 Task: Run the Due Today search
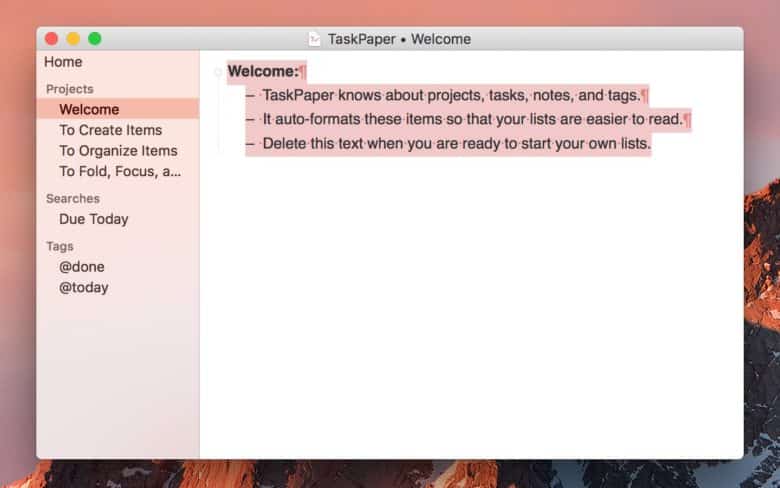coord(94,219)
